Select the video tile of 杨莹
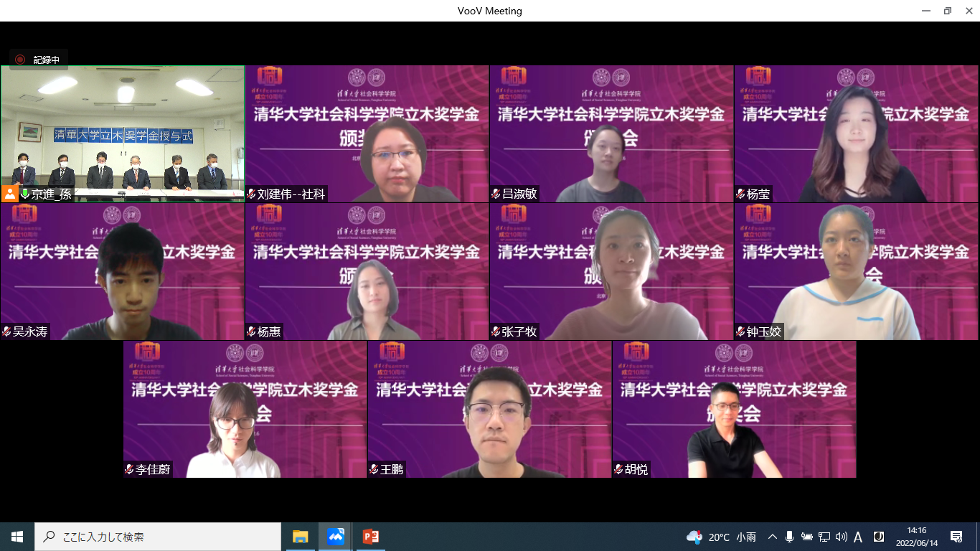This screenshot has height=551, width=980. click(x=857, y=134)
